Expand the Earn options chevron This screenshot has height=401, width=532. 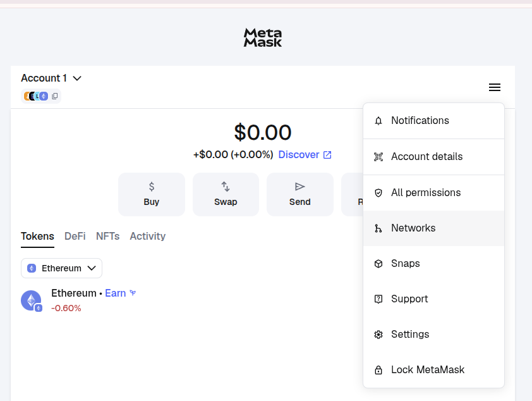(133, 293)
